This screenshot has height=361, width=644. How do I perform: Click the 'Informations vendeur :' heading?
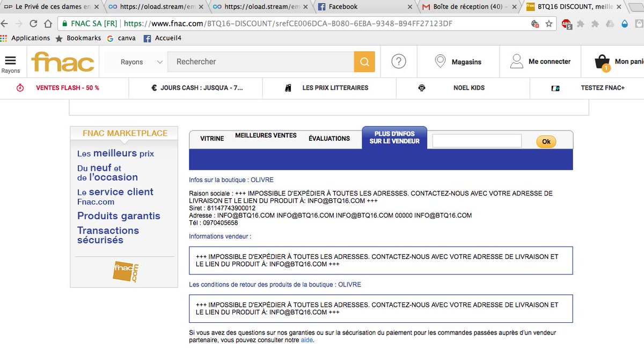(220, 236)
